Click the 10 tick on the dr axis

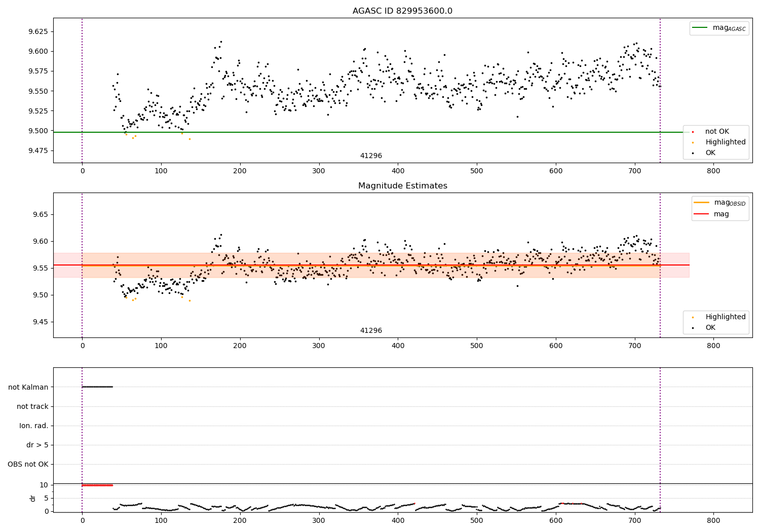pyautogui.click(x=44, y=485)
